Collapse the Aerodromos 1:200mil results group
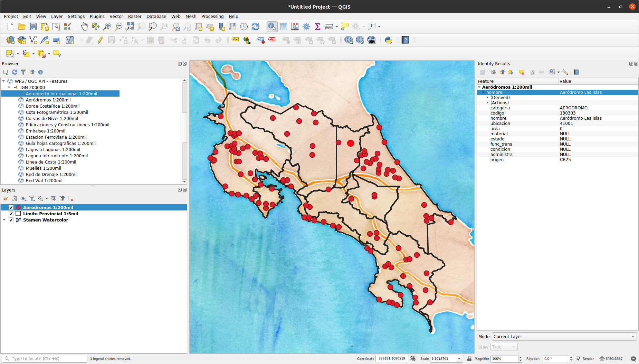639x364 pixels. tap(479, 87)
